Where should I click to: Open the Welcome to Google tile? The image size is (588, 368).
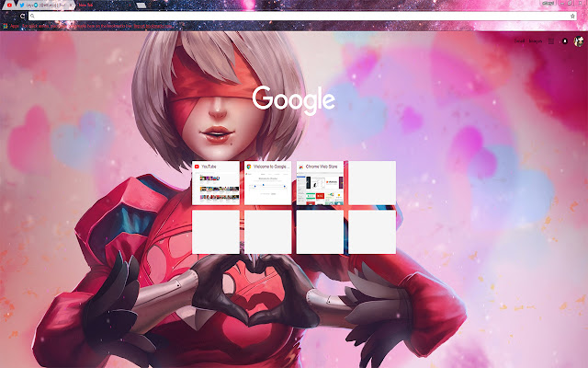tap(267, 183)
